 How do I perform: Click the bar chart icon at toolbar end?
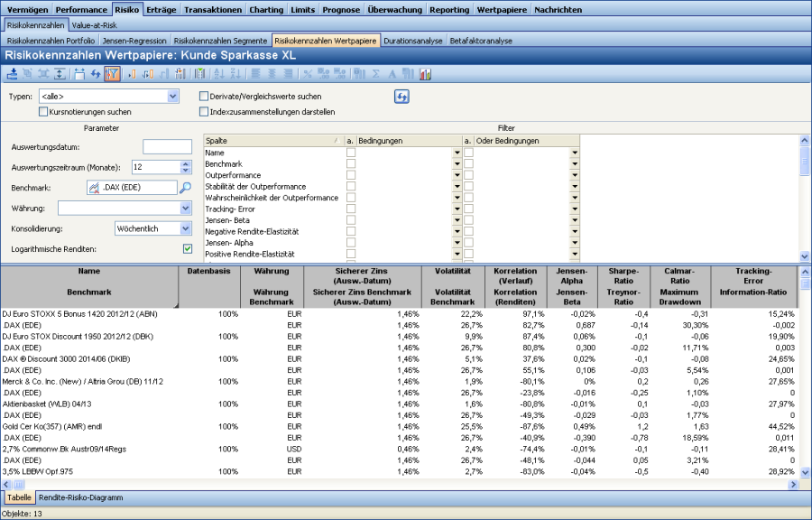(x=425, y=73)
